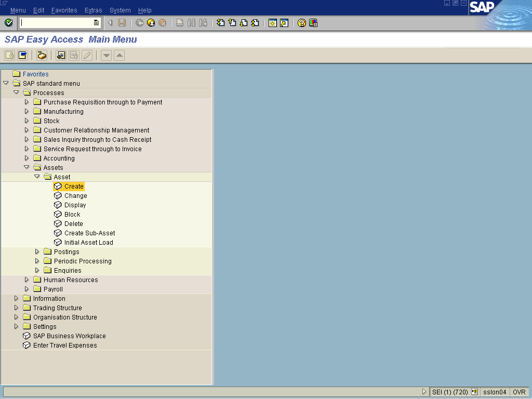
Task: Select Enter Travel Expenses transaction
Action: click(x=64, y=345)
